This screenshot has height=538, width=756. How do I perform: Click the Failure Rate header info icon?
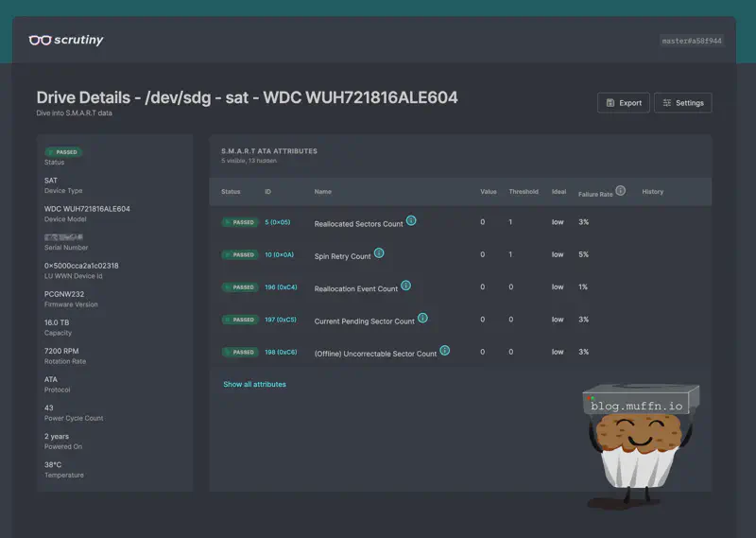[621, 190]
